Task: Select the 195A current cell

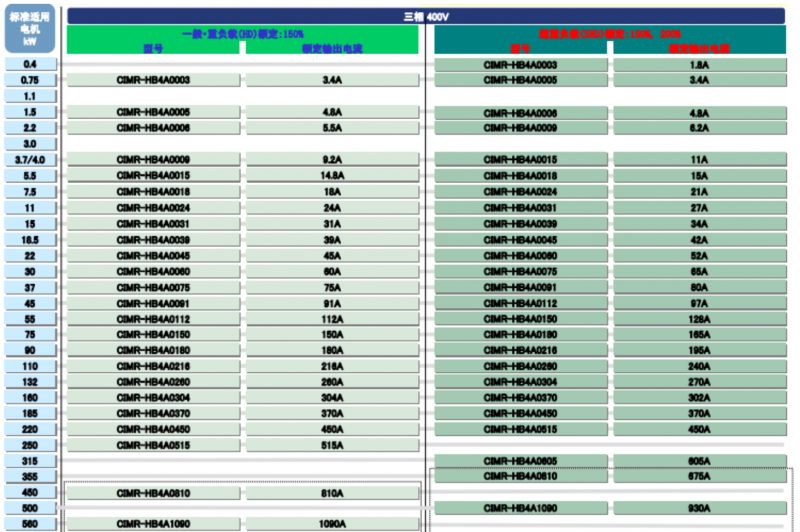Action: tap(699, 350)
